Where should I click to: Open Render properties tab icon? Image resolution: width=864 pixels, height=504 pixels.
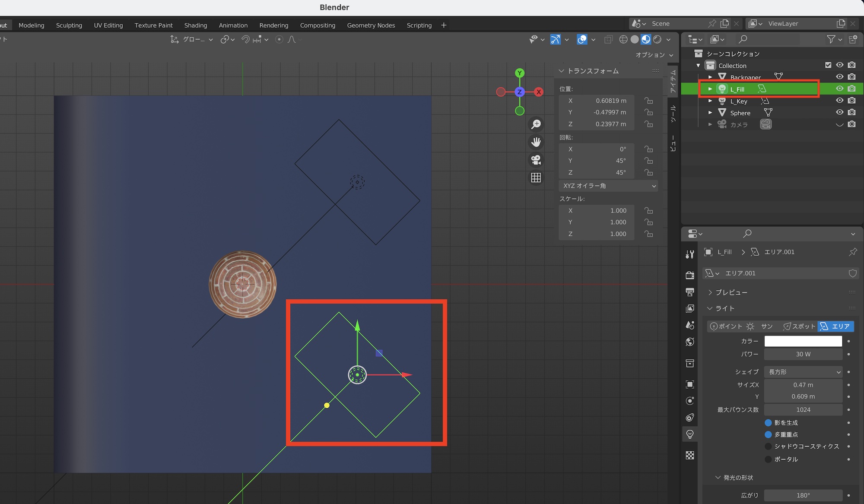(x=690, y=275)
